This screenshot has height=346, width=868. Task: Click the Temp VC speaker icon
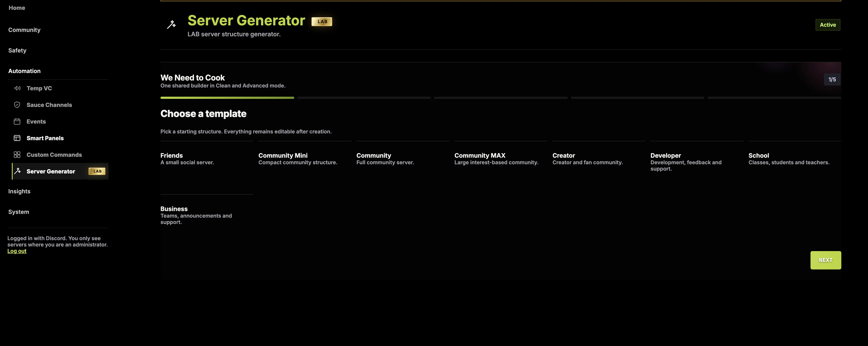click(x=17, y=88)
